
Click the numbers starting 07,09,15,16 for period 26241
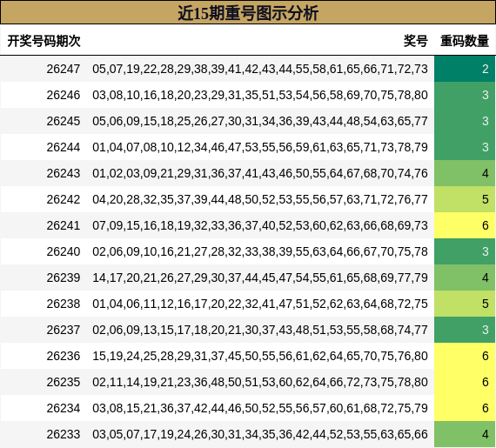[260, 225]
